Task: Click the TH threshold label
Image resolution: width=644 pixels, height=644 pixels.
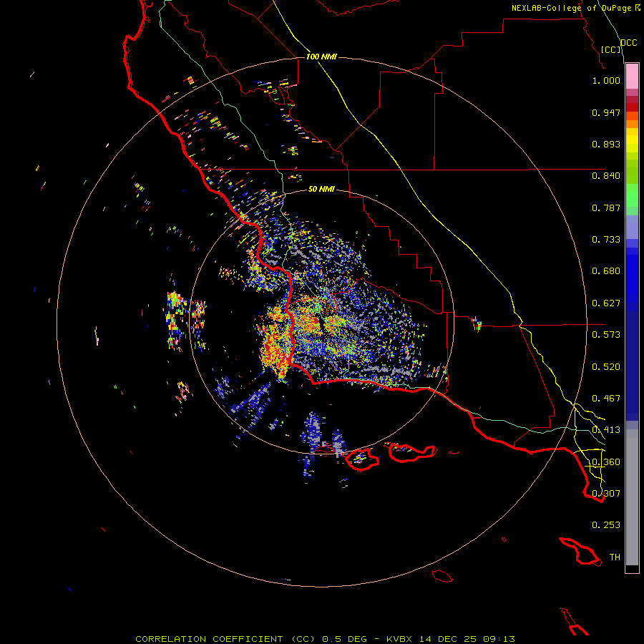Action: coord(615,557)
